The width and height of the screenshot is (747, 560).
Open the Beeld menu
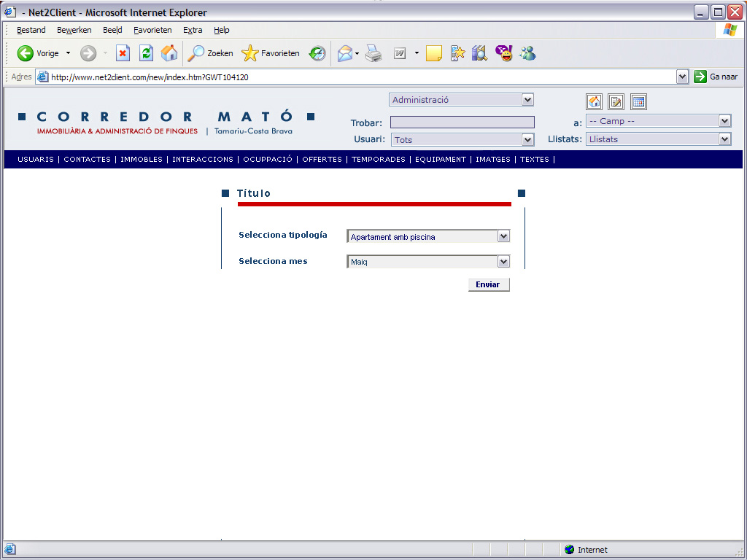112,30
